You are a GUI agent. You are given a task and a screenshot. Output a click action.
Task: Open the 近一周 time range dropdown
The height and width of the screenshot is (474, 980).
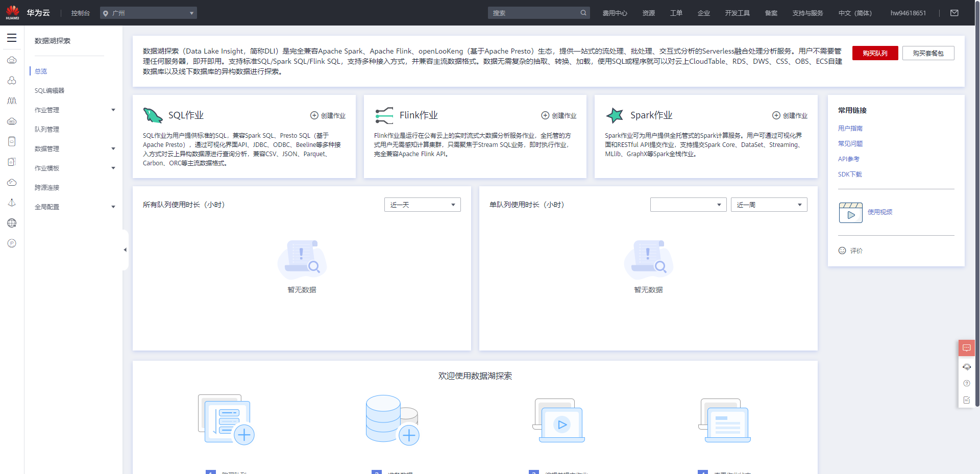pos(769,205)
